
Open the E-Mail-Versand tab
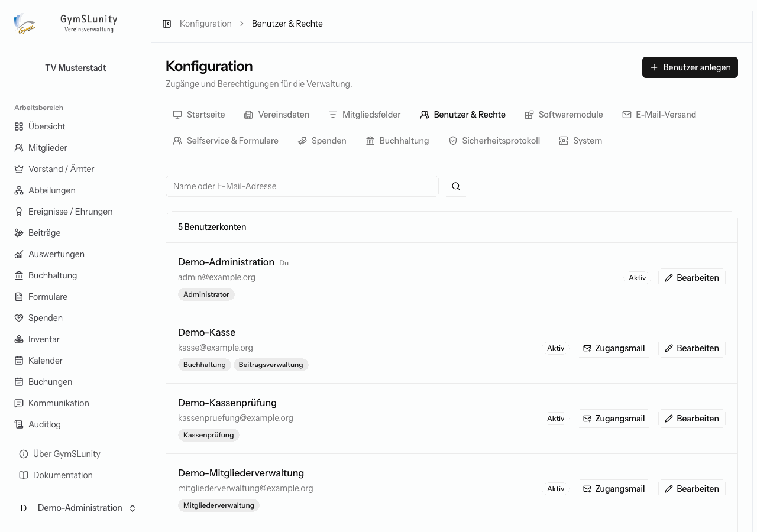tap(659, 115)
